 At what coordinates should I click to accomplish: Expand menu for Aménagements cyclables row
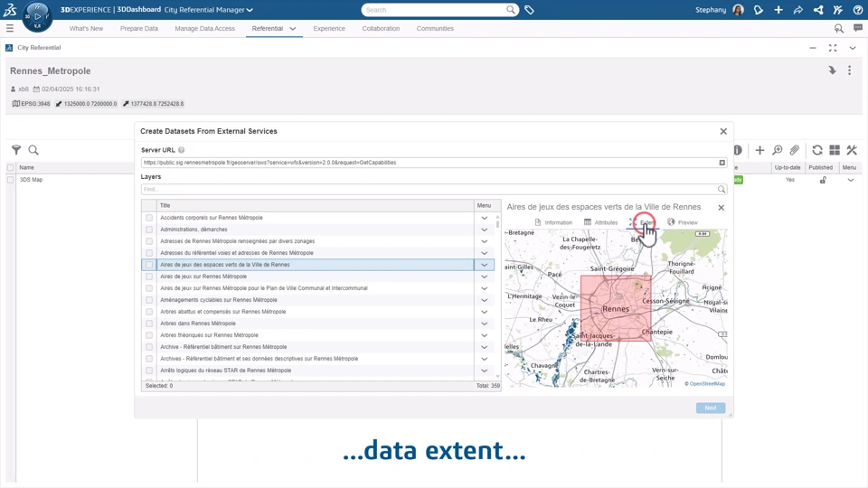point(485,300)
